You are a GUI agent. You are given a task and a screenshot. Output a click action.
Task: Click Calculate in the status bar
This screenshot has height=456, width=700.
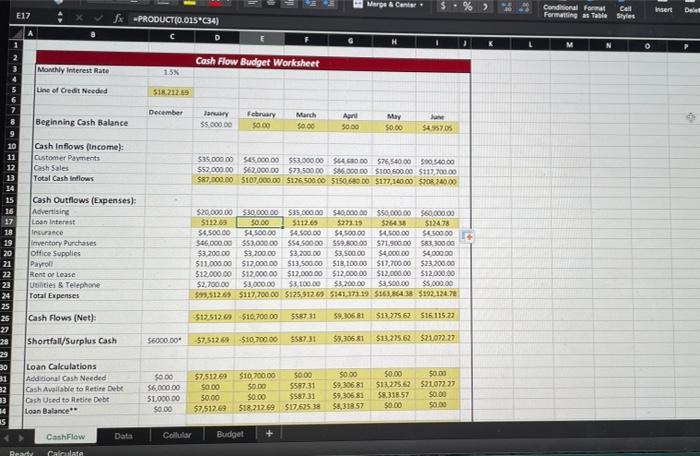[x=65, y=453]
